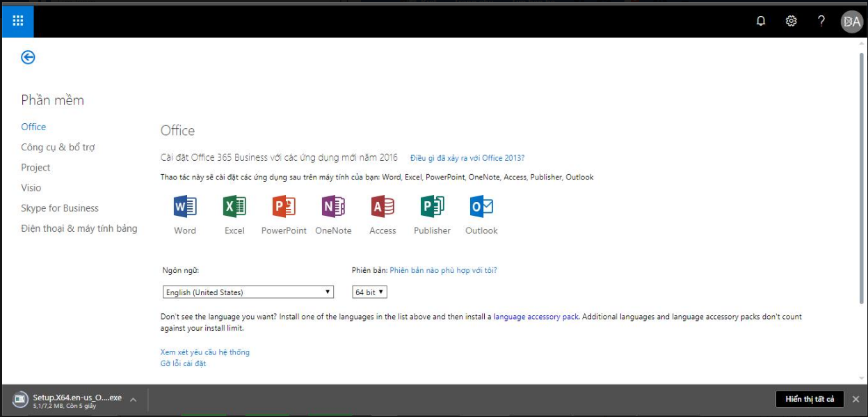Viewport: 868px width, 417px height.
Task: Click the OneNote app icon
Action: point(333,207)
